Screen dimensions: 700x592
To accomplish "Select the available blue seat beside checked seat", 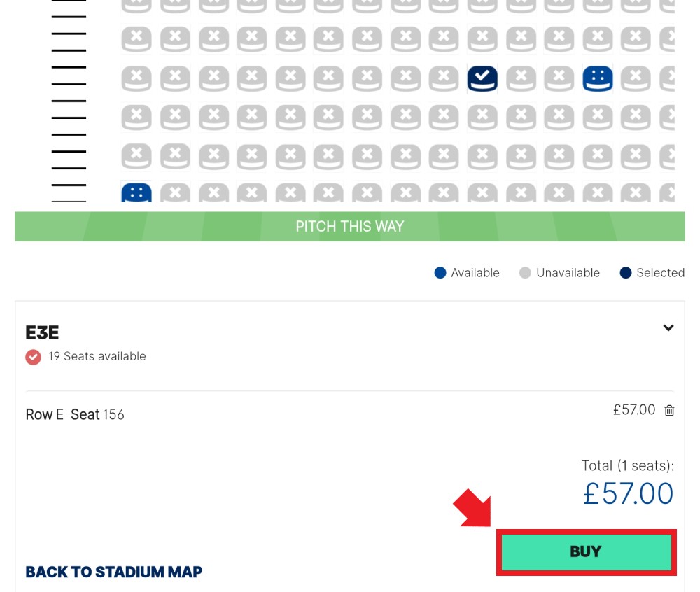I will pyautogui.click(x=597, y=78).
